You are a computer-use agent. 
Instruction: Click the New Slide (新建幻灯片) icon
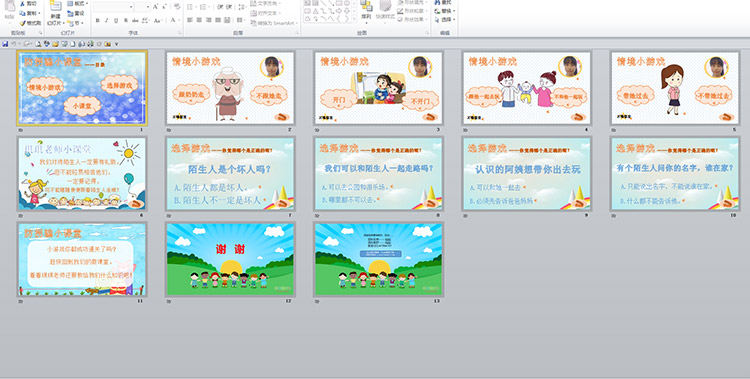pyautogui.click(x=55, y=6)
